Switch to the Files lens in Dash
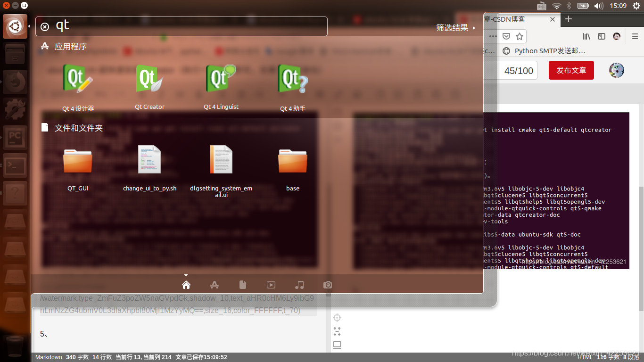The height and width of the screenshot is (362, 644). pyautogui.click(x=242, y=285)
